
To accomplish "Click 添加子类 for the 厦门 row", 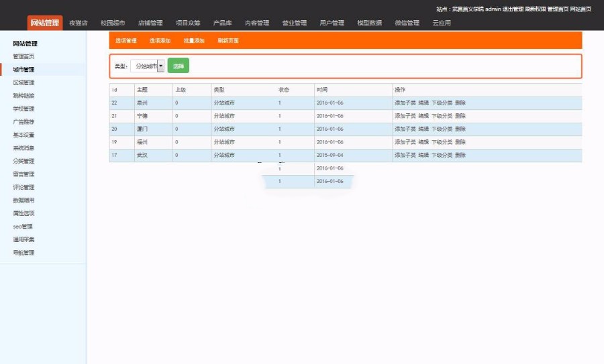I will click(x=405, y=129).
